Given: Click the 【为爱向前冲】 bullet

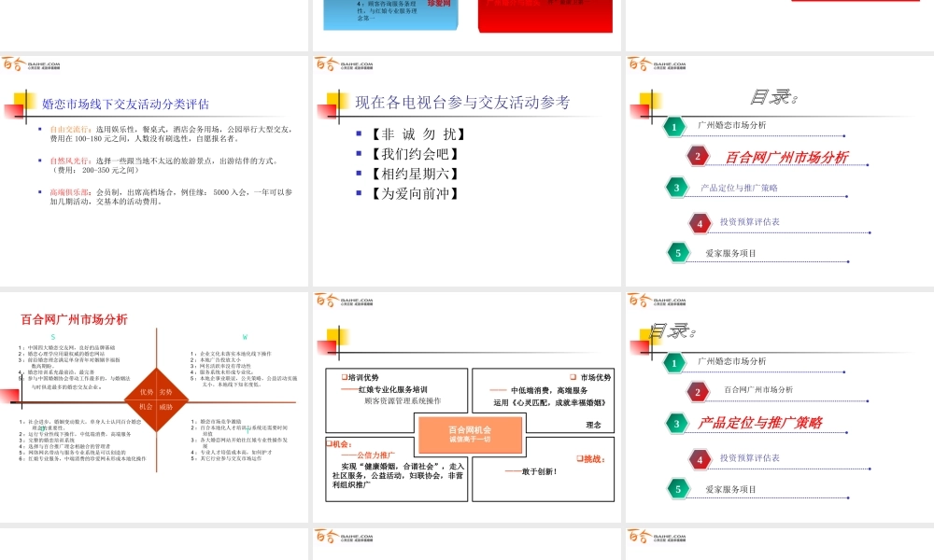Looking at the screenshot, I should 414,193.
